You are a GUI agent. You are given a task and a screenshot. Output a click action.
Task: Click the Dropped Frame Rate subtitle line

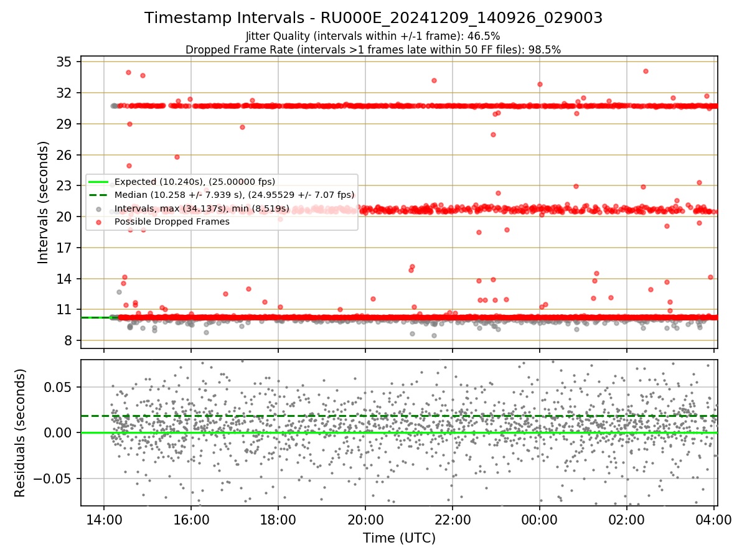pos(374,50)
